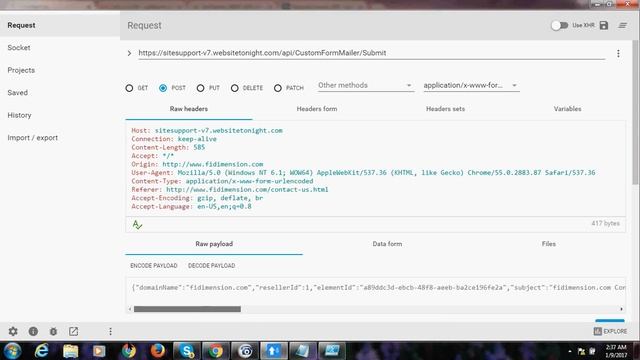Open Skype from taskbar
The image size is (640, 360).
point(187,351)
